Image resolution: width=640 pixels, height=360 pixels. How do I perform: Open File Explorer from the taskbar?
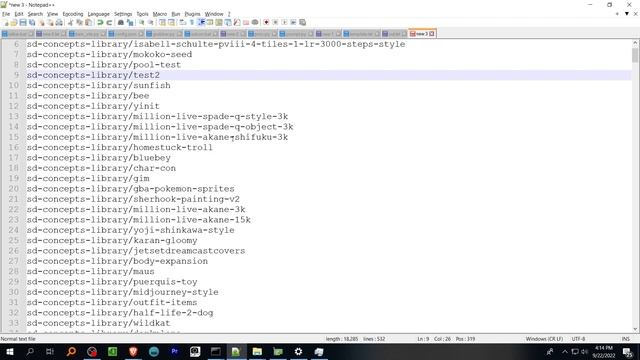pyautogui.click(x=257, y=351)
